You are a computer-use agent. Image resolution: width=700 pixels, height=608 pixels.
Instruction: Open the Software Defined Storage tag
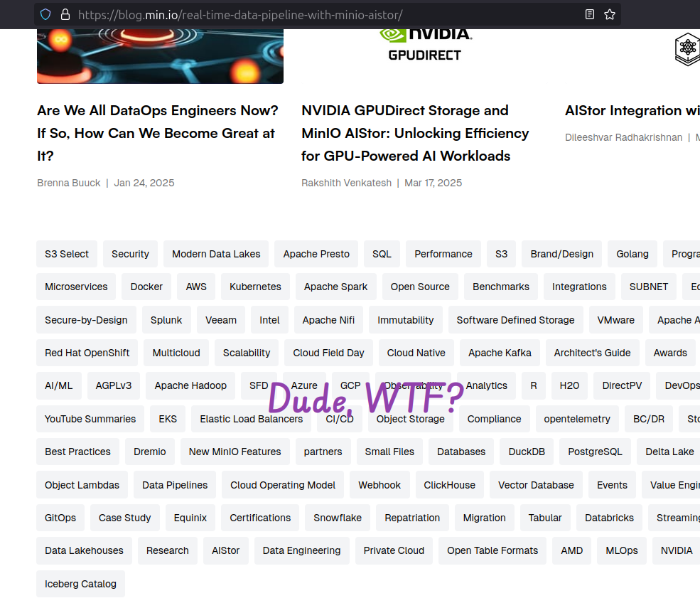tap(516, 320)
